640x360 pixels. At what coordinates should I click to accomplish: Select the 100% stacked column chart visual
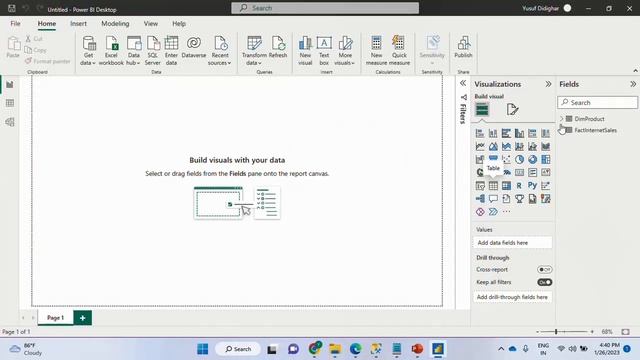545,133
